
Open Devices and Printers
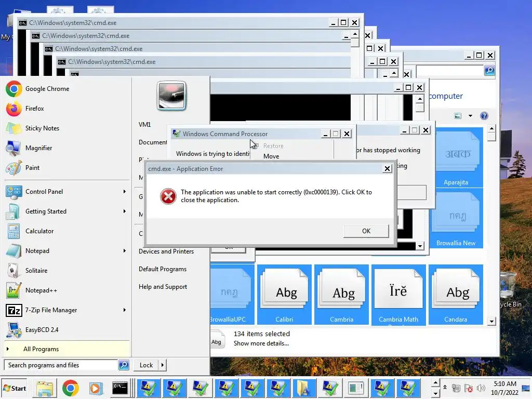click(166, 251)
